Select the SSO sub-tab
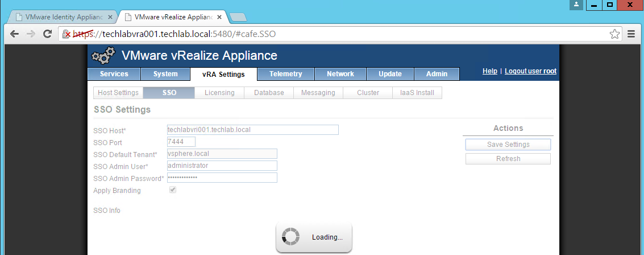Image resolution: width=644 pixels, height=255 pixels. 169,93
